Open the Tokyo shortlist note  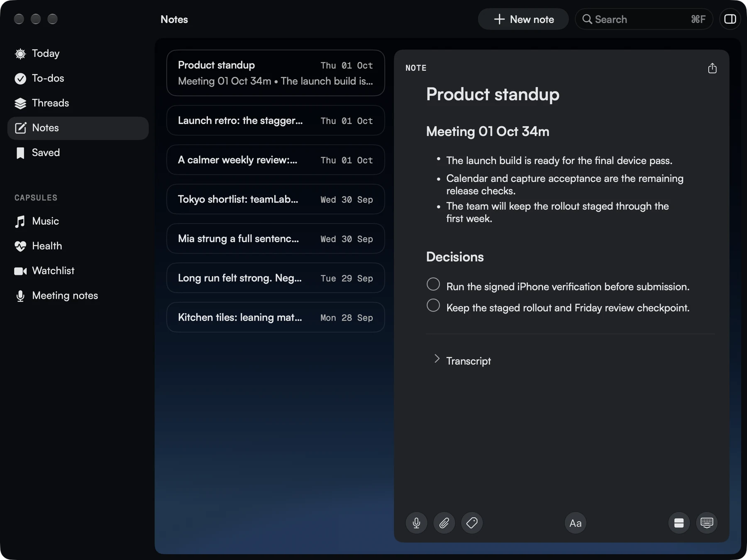pyautogui.click(x=276, y=200)
